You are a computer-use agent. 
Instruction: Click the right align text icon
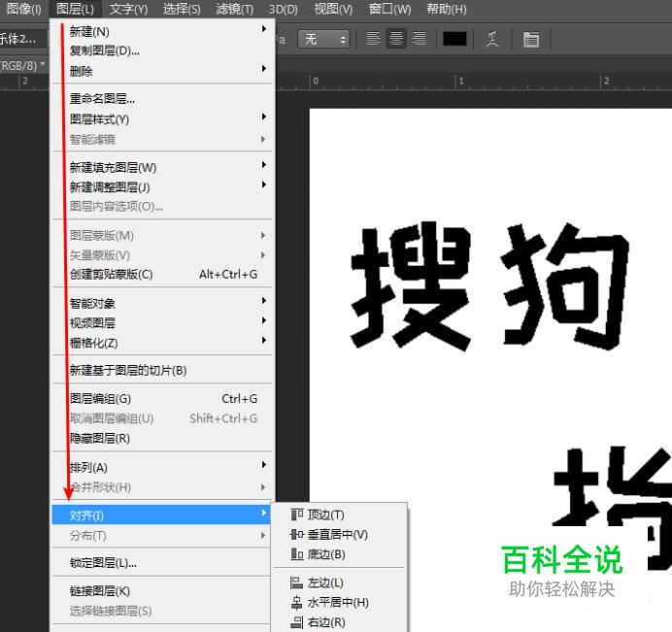(x=419, y=39)
